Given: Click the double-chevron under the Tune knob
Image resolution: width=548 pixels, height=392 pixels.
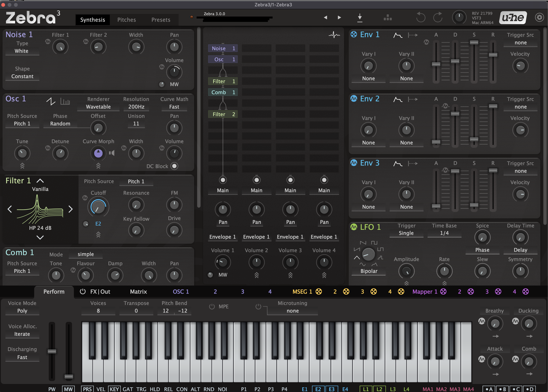Looking at the screenshot, I should (22, 166).
